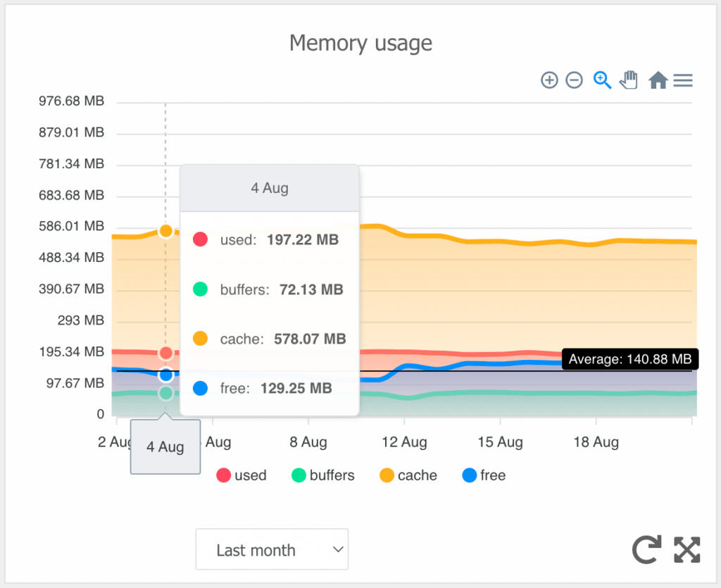Select the zoom in tool

pos(549,80)
